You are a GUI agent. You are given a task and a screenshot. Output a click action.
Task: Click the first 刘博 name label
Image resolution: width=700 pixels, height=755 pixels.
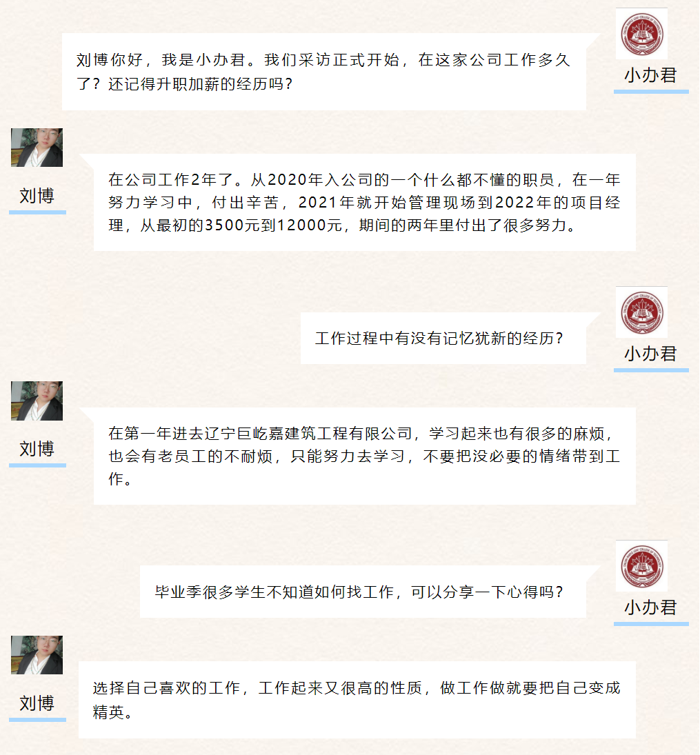(37, 196)
